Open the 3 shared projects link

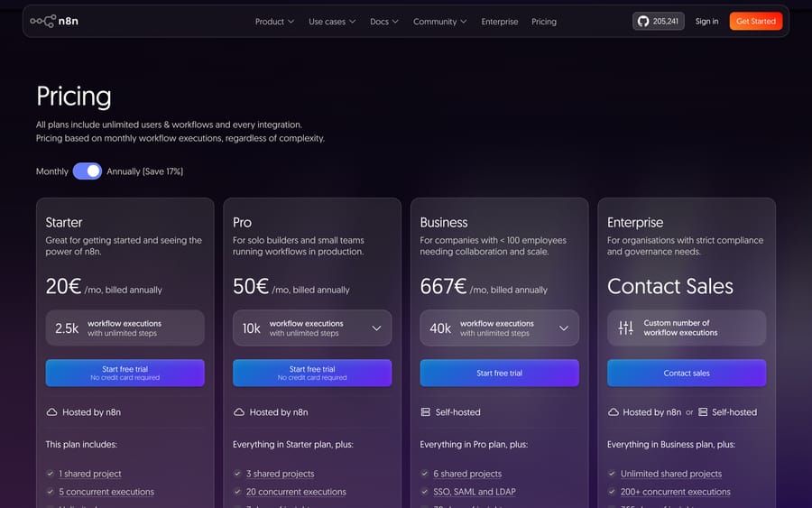click(x=281, y=474)
